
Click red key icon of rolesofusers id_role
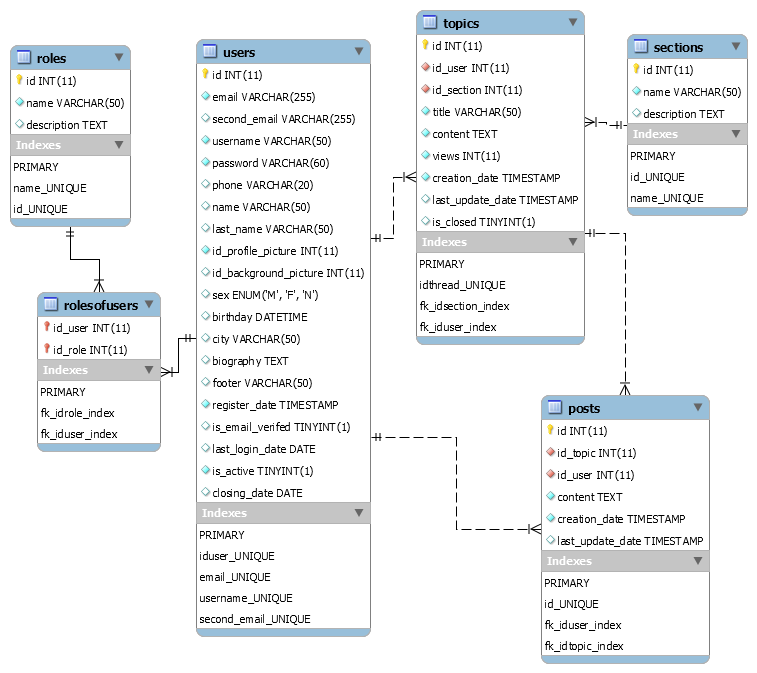pyautogui.click(x=47, y=349)
